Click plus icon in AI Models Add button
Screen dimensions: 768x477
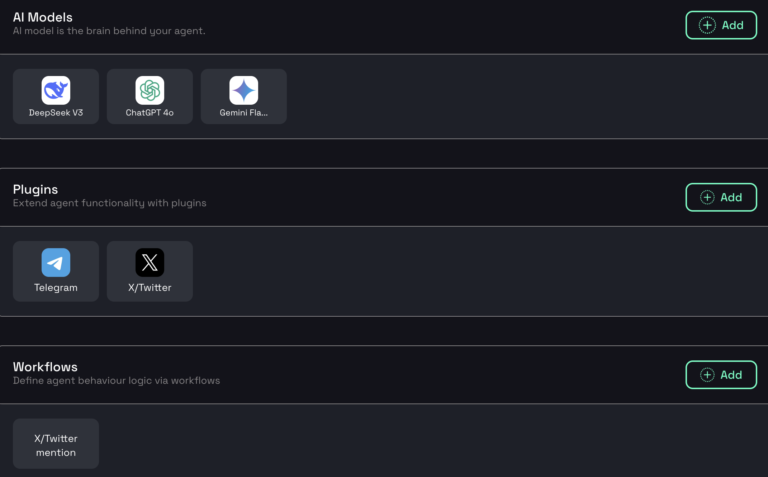[707, 25]
